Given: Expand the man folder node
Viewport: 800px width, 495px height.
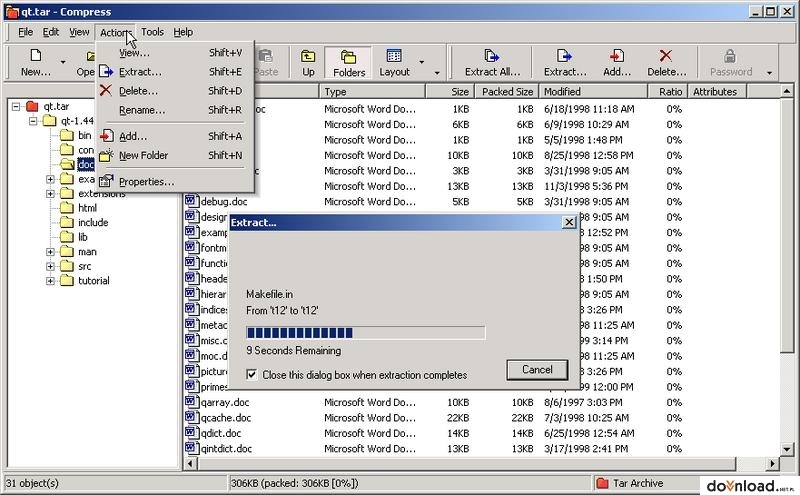Looking at the screenshot, I should point(50,252).
